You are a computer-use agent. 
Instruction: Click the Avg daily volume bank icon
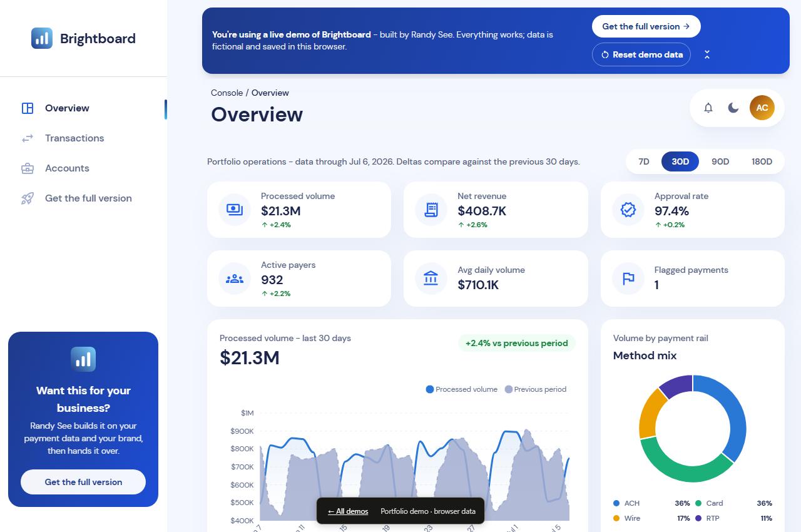coord(431,279)
